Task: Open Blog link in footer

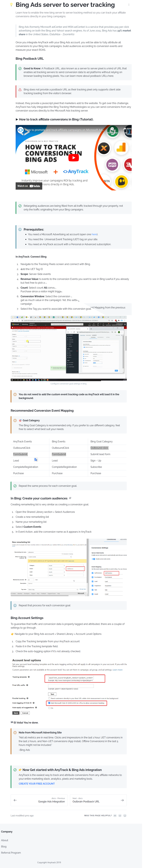Action: click(4, 846)
